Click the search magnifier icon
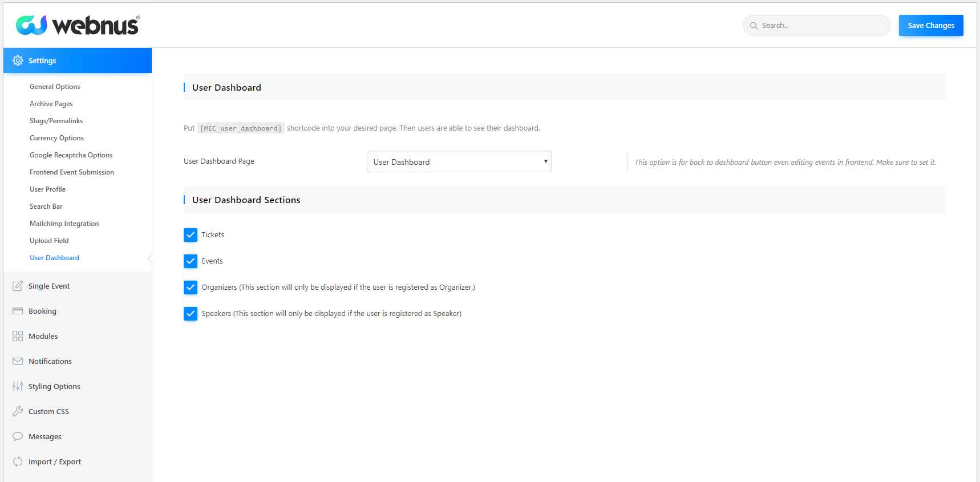Viewport: 980px width, 482px height. (754, 26)
